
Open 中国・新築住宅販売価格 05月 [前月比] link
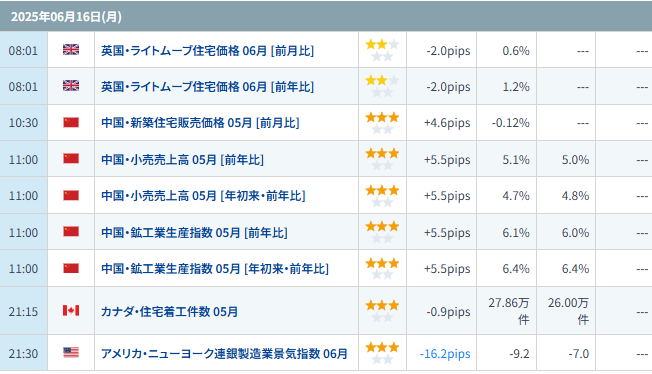click(200, 123)
